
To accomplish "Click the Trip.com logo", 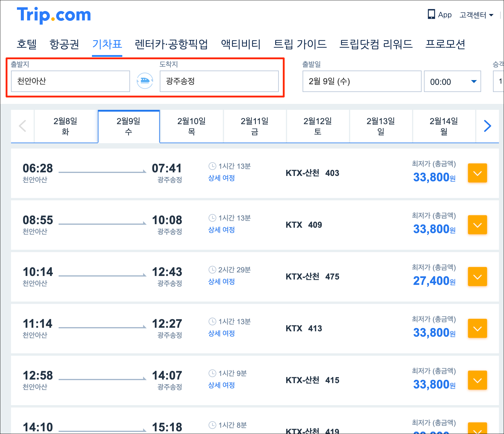I will pos(54,15).
